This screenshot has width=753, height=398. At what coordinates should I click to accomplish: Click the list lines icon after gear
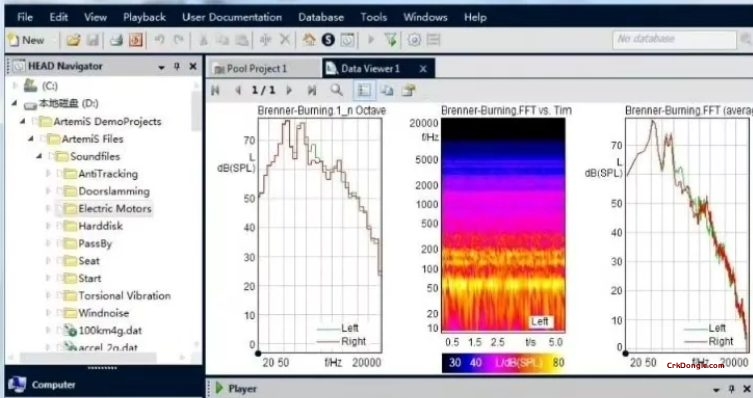click(434, 40)
